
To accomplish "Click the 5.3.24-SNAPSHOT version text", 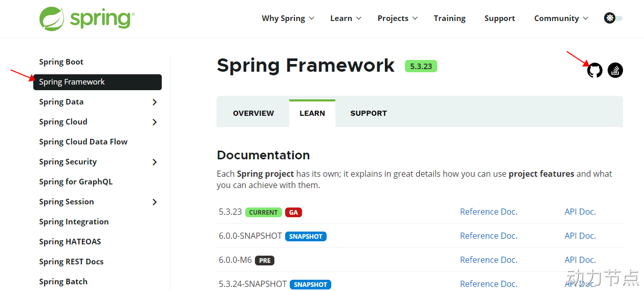I will [x=253, y=284].
